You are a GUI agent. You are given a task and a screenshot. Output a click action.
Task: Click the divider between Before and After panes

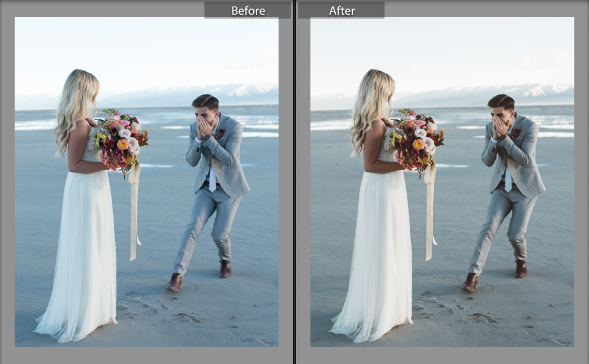(294, 182)
